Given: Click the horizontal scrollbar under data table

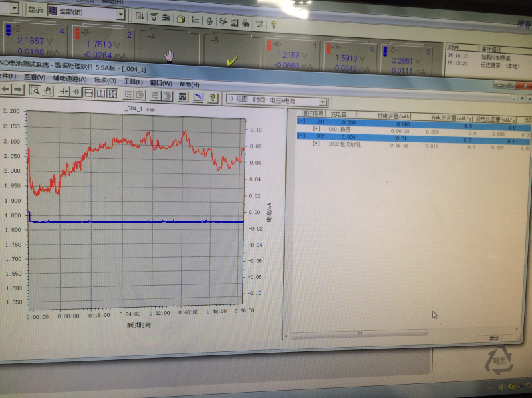Looking at the screenshot, I should pos(359,334).
